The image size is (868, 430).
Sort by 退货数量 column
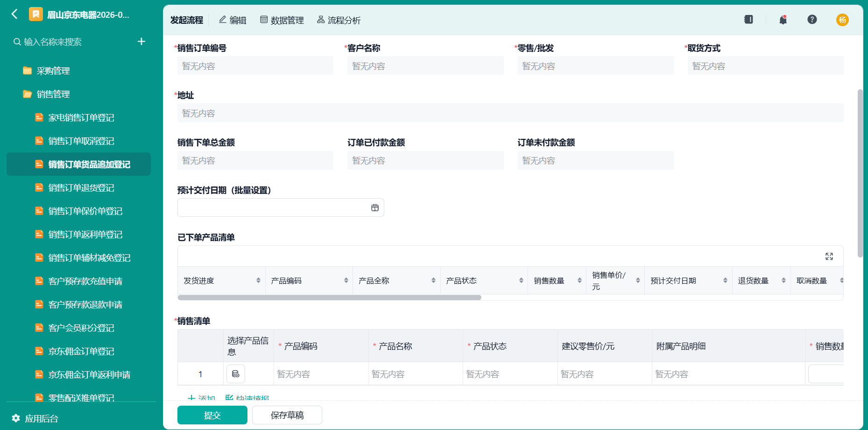[x=783, y=280]
